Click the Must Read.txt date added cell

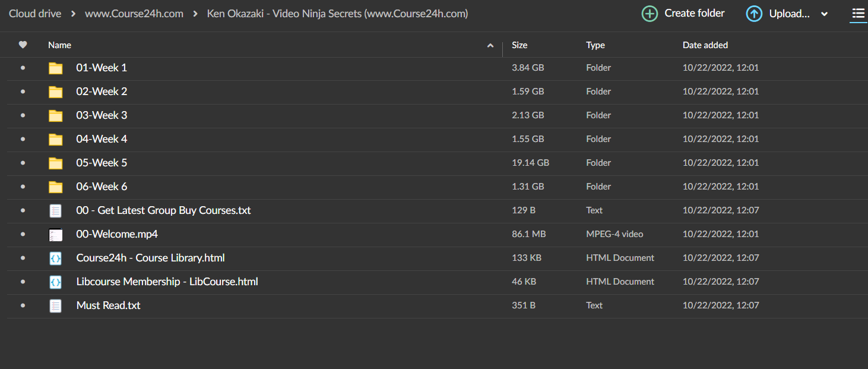click(721, 305)
